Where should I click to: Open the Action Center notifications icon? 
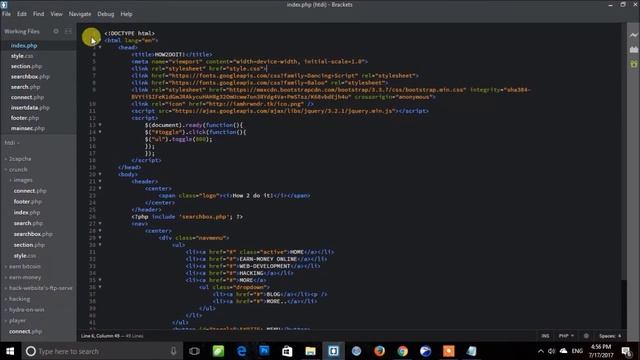[x=627, y=351]
